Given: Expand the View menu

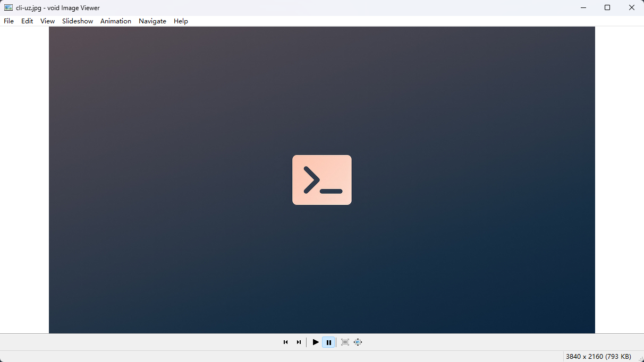Looking at the screenshot, I should tap(47, 21).
